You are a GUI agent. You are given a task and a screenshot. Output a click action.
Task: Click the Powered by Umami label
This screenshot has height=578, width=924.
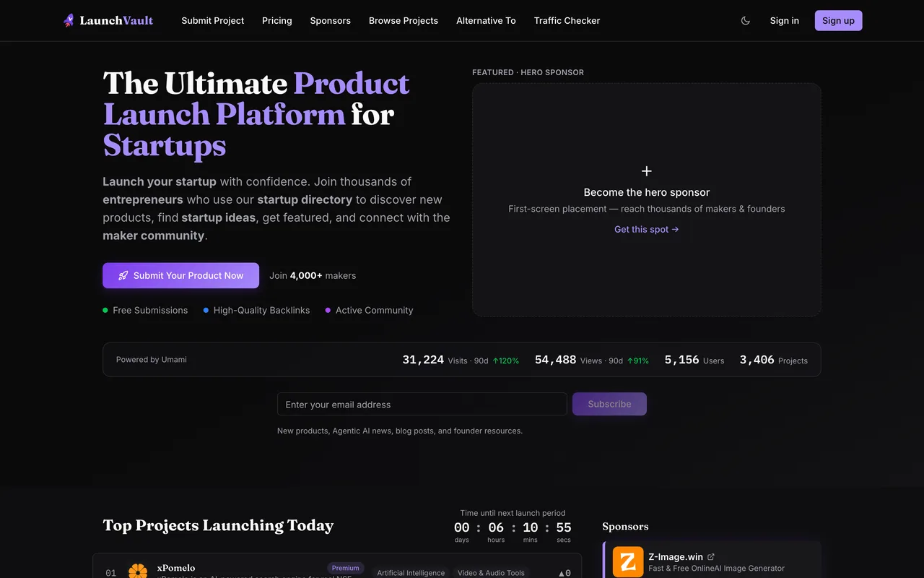point(152,359)
